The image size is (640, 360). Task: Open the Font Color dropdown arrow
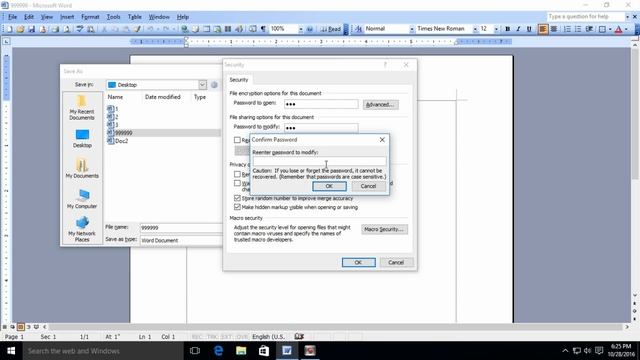[626, 29]
